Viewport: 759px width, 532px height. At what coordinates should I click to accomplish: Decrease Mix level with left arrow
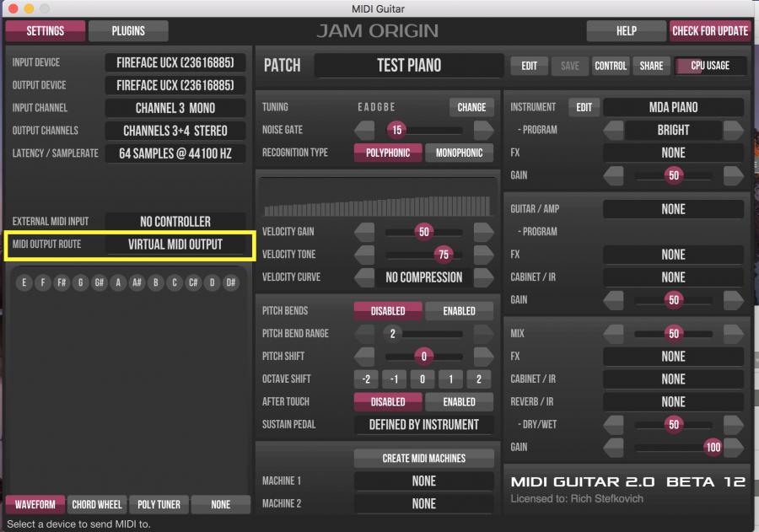(613, 334)
